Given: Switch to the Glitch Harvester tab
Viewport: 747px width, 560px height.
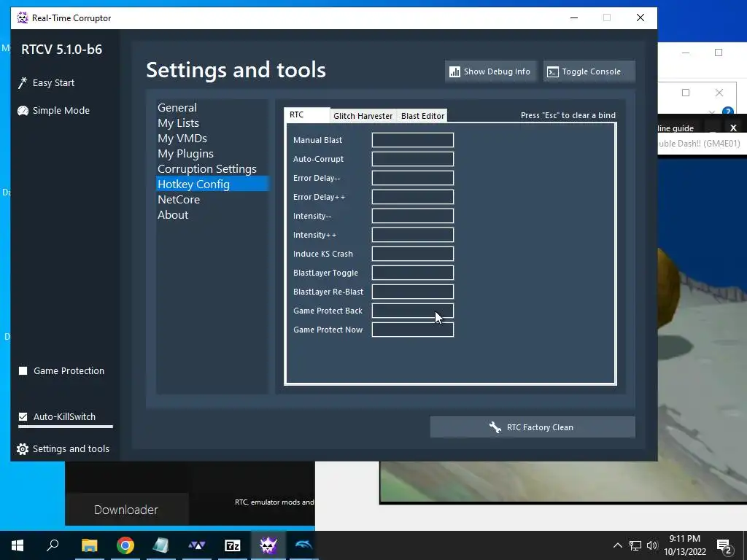Looking at the screenshot, I should (x=363, y=116).
